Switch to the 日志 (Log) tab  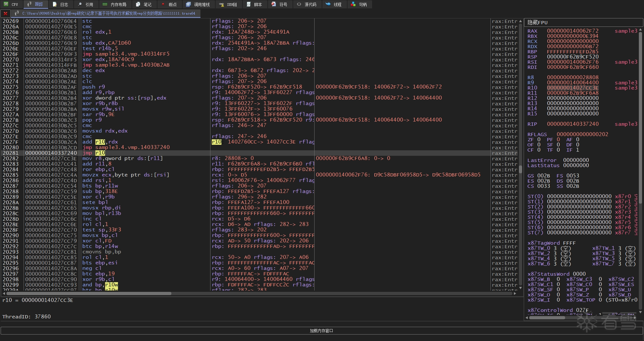61,5
